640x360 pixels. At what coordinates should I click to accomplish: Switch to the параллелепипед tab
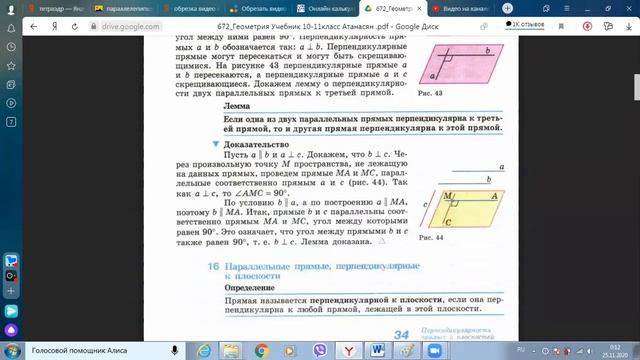[123, 9]
